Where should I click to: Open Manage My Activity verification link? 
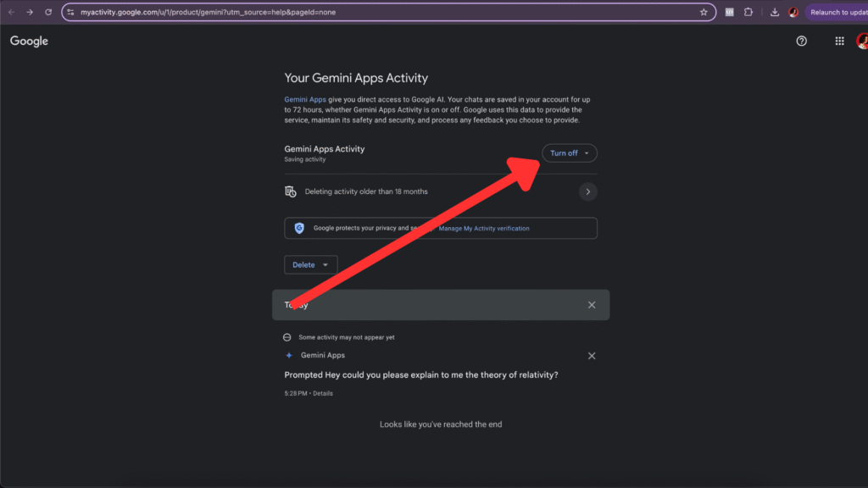click(x=484, y=229)
